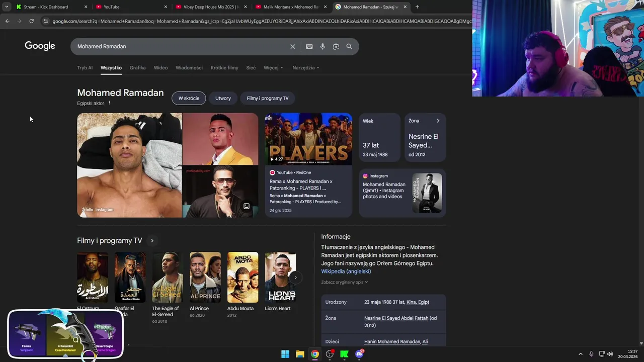Click the Google search input field
Screen dimensions: 644x362
click(181, 46)
